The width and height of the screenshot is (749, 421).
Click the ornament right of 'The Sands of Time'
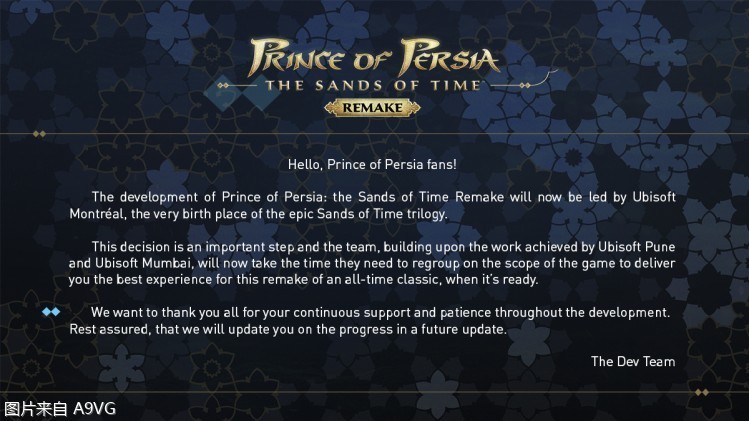coord(511,86)
